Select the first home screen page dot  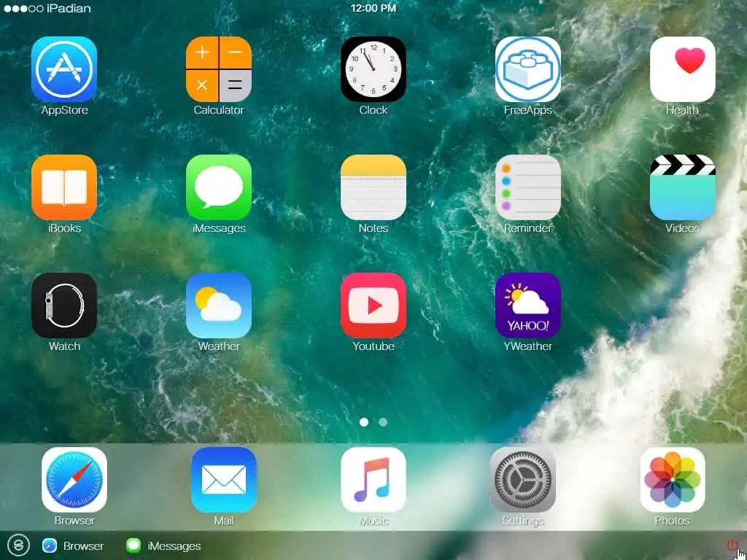(x=364, y=422)
